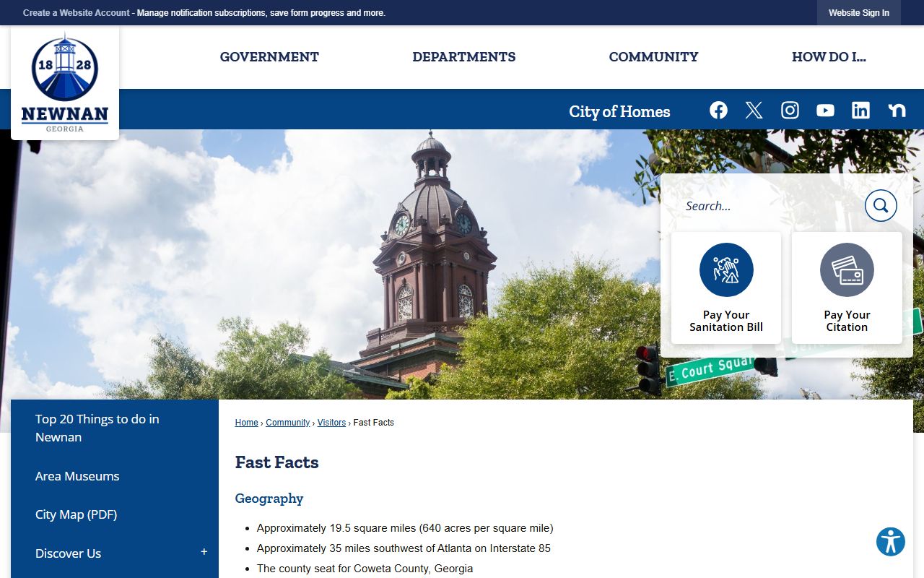Go to Visitors in the breadcrumb
The width and height of the screenshot is (924, 578).
[x=331, y=423]
